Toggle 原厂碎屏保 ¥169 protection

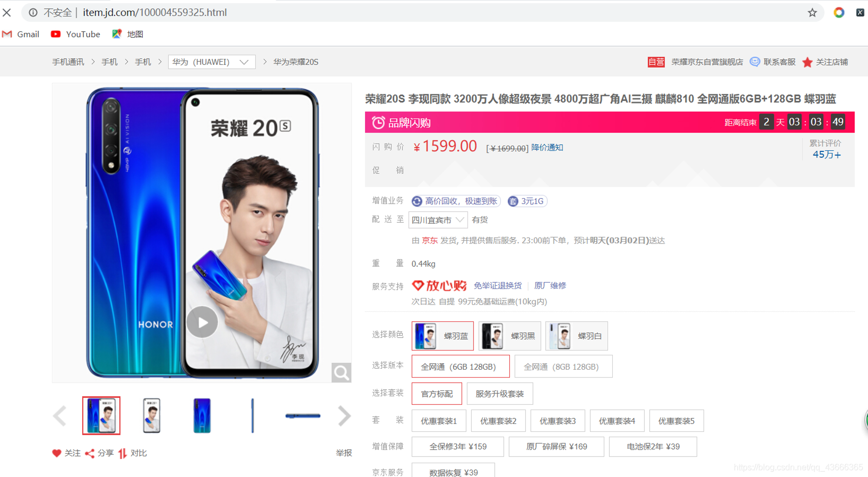coord(556,447)
